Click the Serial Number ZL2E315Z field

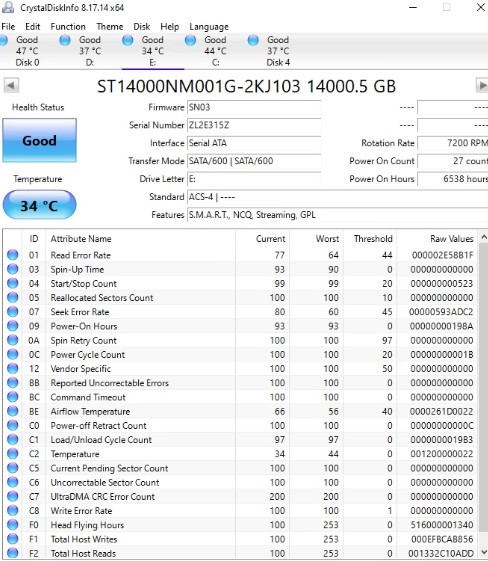coord(254,125)
